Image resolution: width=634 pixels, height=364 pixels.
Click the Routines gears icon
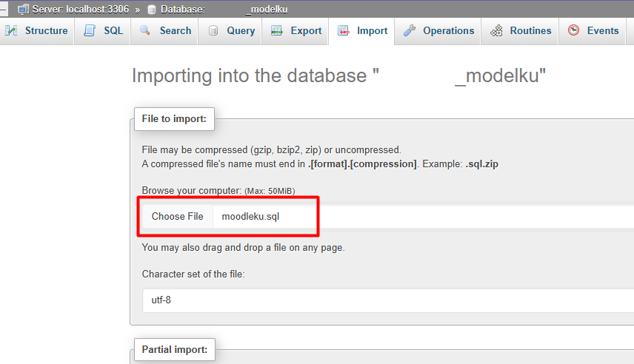[496, 30]
